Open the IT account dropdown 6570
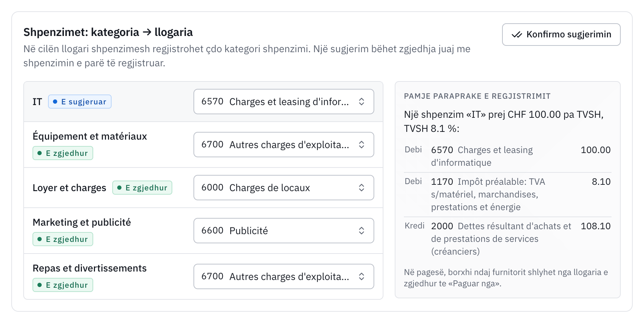644x323 pixels. coord(284,102)
